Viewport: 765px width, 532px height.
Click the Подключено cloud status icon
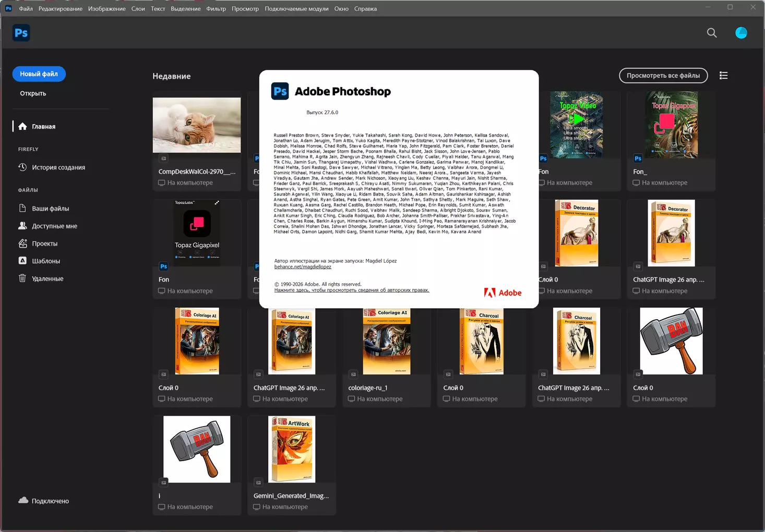pyautogui.click(x=23, y=501)
